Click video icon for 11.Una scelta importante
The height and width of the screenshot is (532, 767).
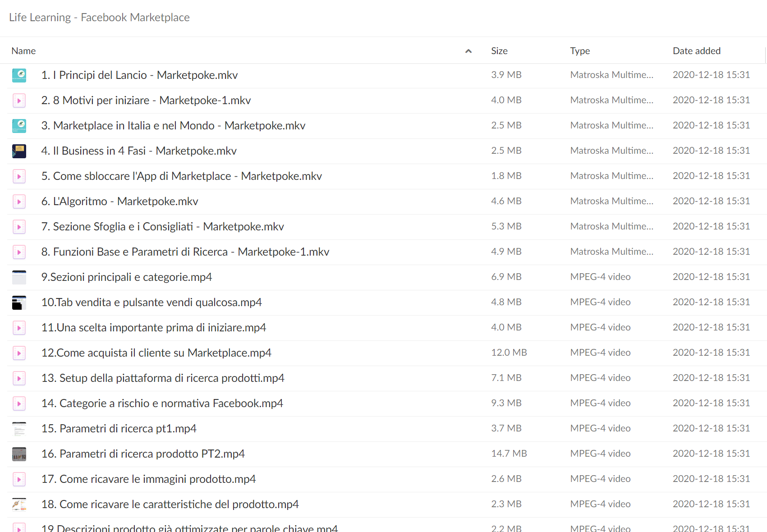19,328
